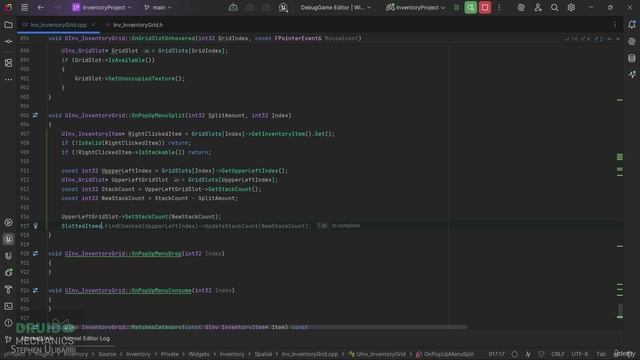Click the Private breadcrumb

coord(169,354)
